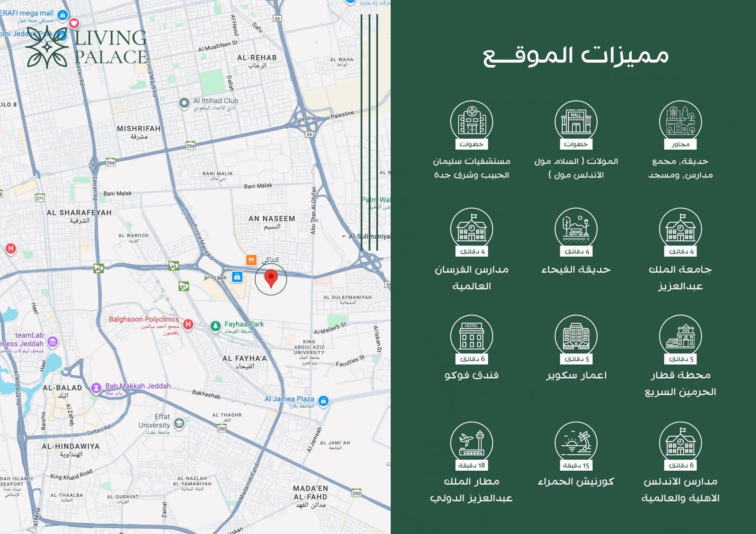
Task: Click the Al Fursan International Schools icon
Action: click(x=472, y=229)
